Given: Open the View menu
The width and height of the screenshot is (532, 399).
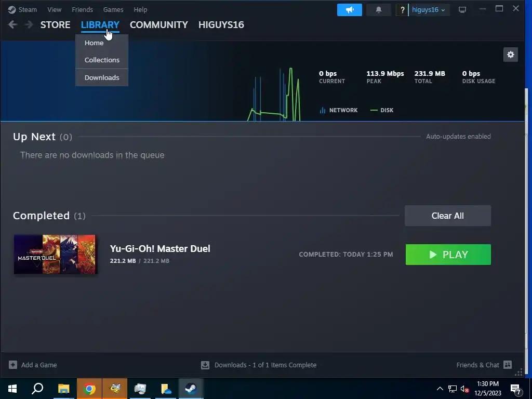Looking at the screenshot, I should (54, 9).
